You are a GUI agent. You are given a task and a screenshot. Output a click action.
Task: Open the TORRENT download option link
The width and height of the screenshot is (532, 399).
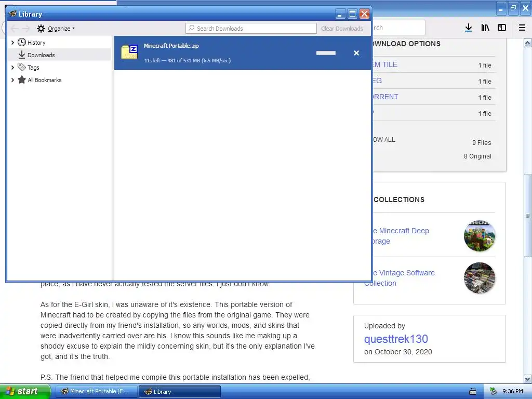click(x=384, y=97)
